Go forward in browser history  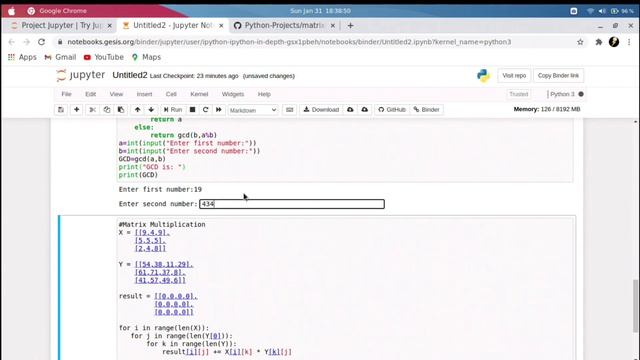point(27,42)
